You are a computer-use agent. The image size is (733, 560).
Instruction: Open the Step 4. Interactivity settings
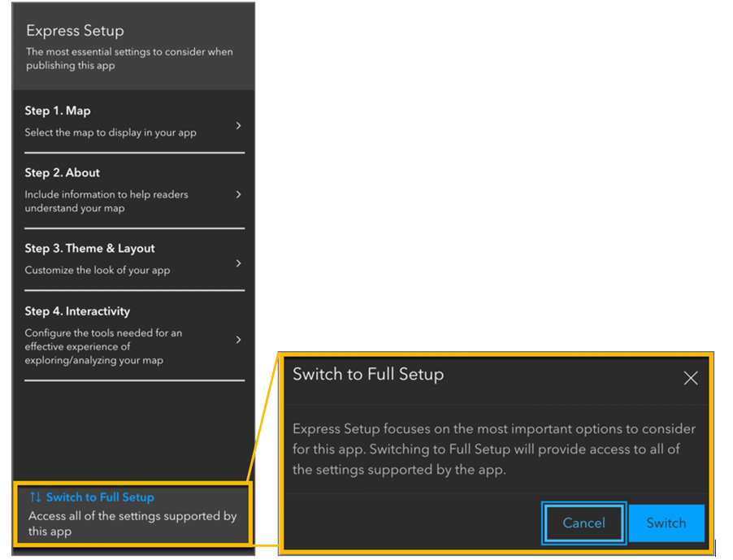pyautogui.click(x=77, y=310)
